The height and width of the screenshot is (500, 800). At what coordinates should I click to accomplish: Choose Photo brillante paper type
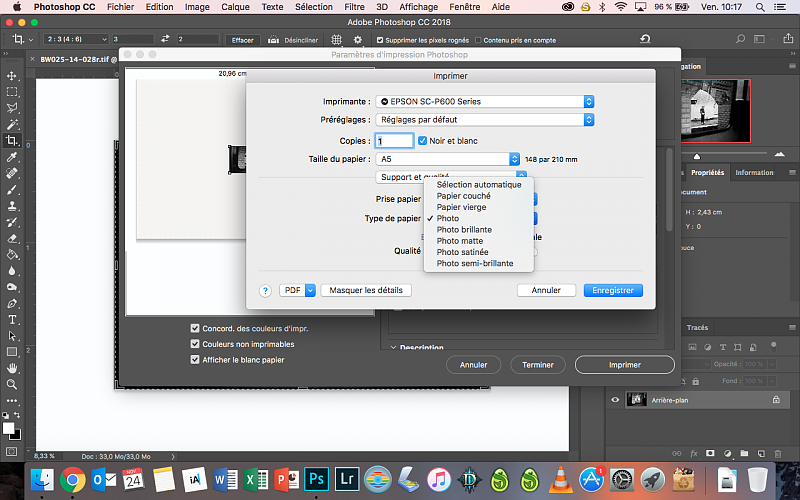(x=464, y=229)
